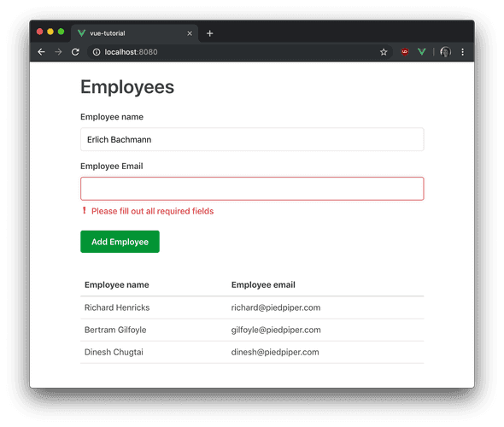The height and width of the screenshot is (427, 504).
Task: Focus the Employee name input field
Action: [252, 139]
